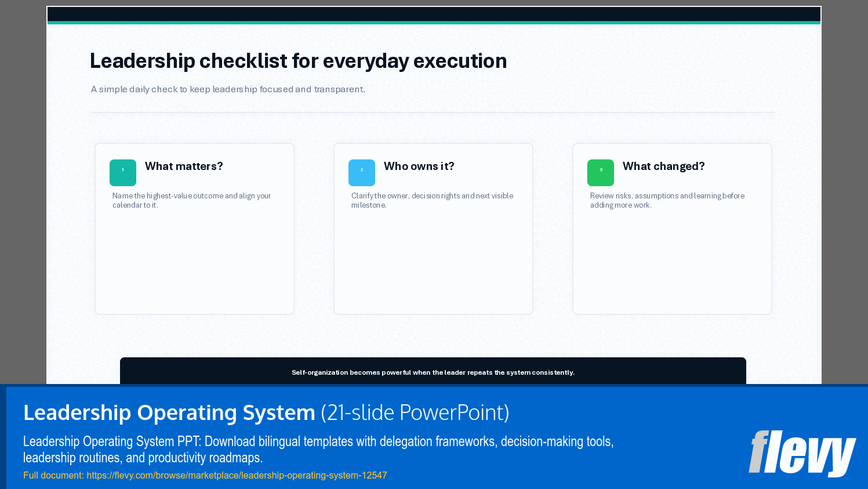Click the green number 3 badge
868x489 pixels.
601,172
